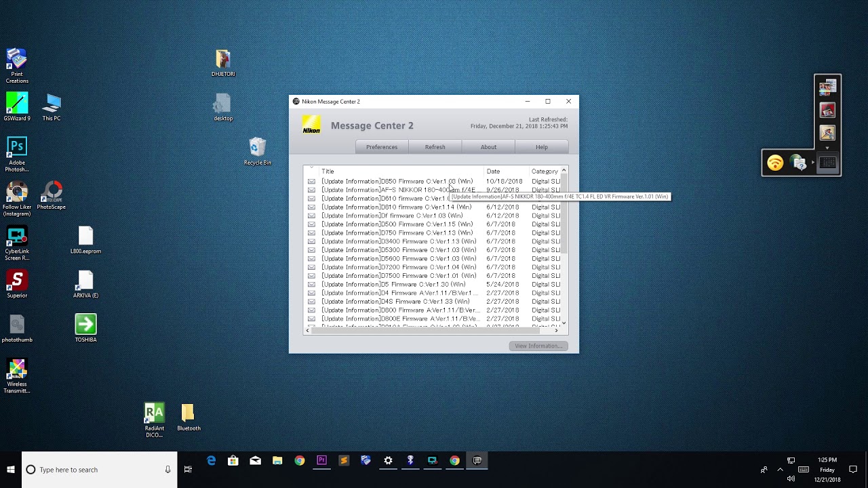Select the D850 Firmware C:Ver.1.03 message

pyautogui.click(x=397, y=182)
